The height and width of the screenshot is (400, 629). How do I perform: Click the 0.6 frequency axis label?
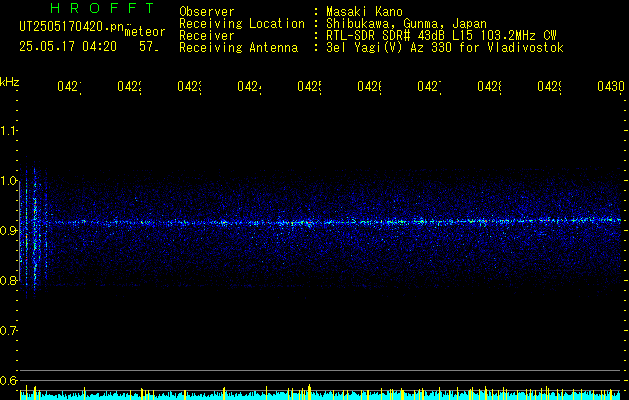[x=8, y=380]
